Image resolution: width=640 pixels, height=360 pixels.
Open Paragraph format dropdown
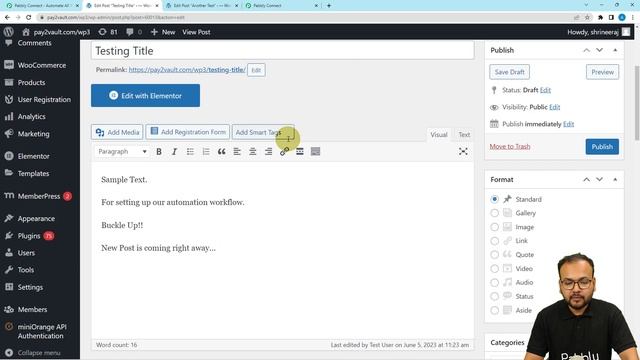[122, 151]
